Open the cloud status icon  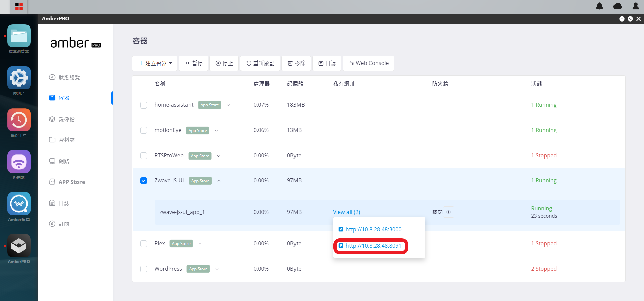click(618, 6)
